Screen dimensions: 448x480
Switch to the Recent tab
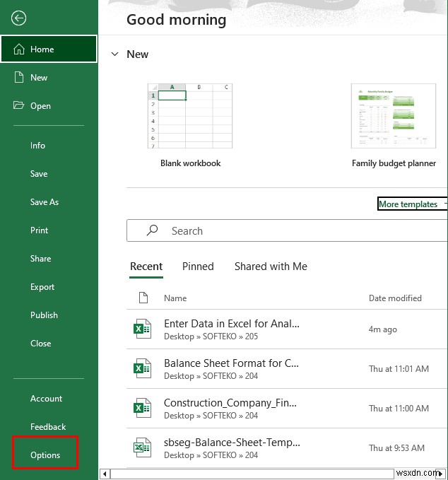point(146,267)
